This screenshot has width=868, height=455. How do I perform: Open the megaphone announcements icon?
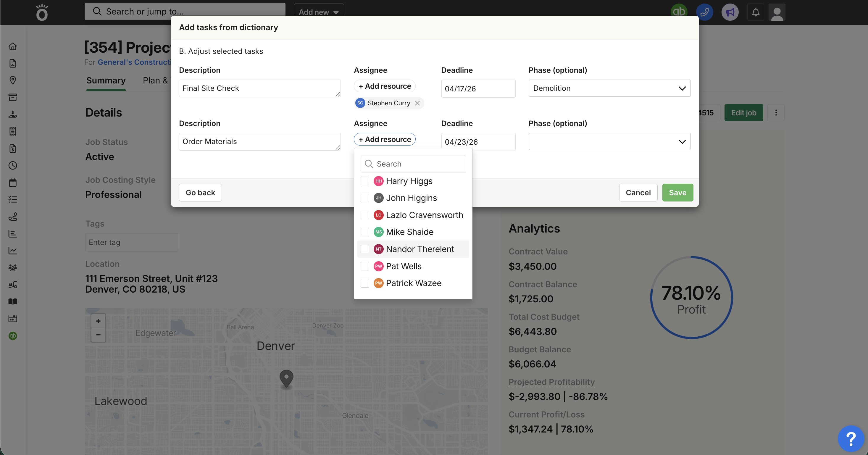coord(730,12)
